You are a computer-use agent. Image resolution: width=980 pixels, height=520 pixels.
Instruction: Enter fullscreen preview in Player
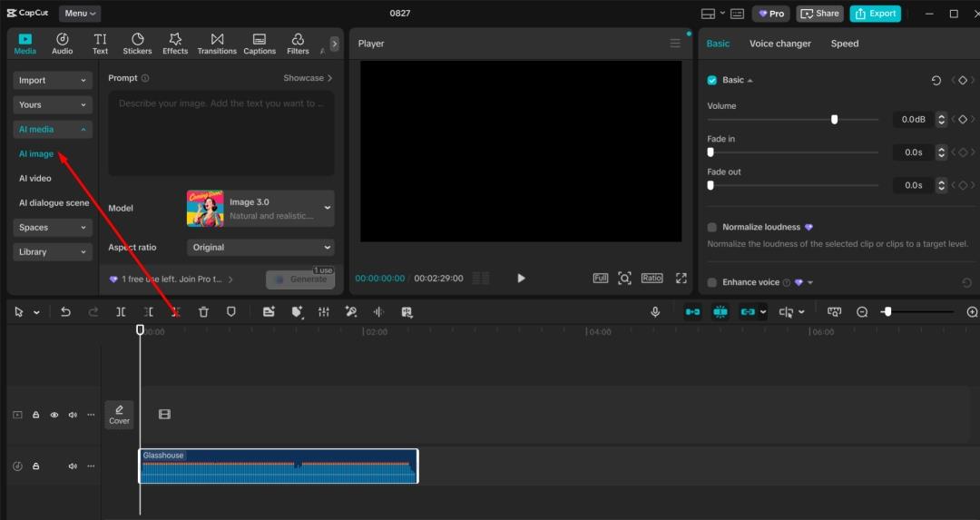pos(681,278)
